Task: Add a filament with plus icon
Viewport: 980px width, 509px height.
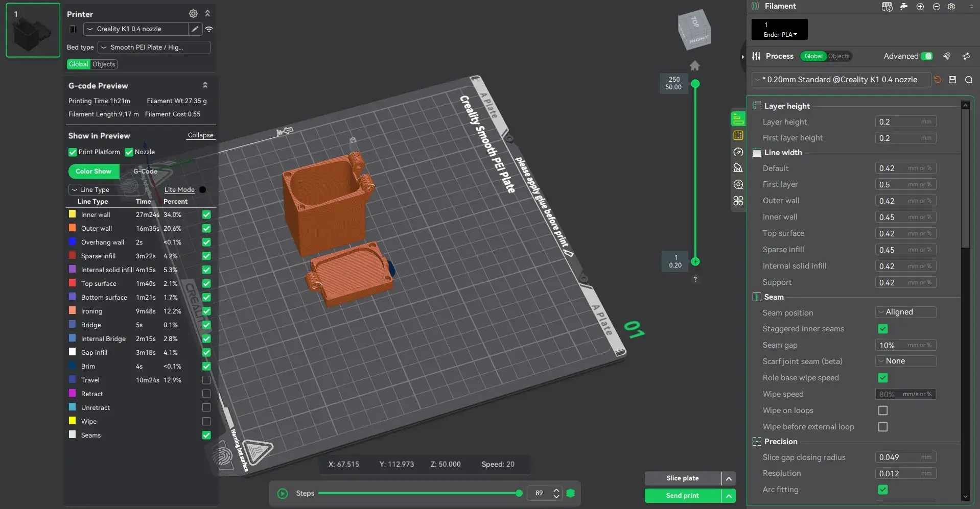Action: (x=920, y=7)
